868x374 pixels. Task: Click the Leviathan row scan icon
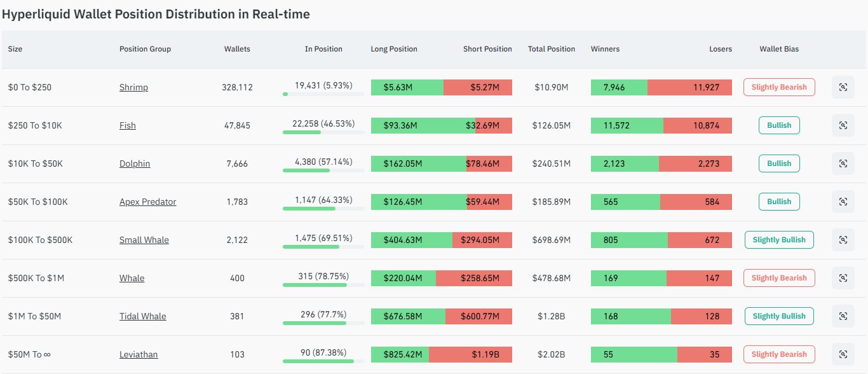point(843,354)
